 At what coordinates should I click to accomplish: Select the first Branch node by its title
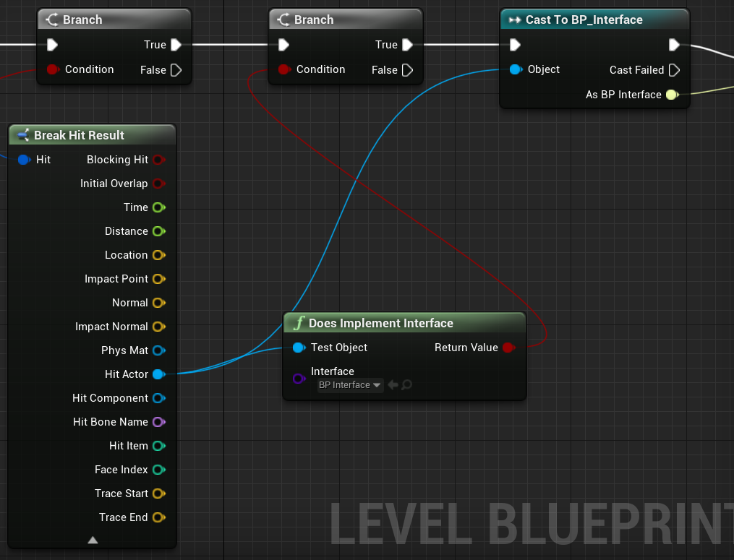(82, 20)
